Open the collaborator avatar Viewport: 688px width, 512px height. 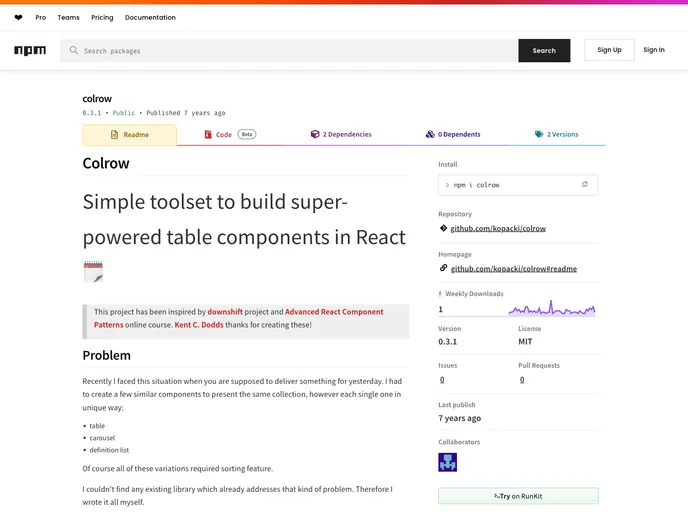pyautogui.click(x=447, y=462)
